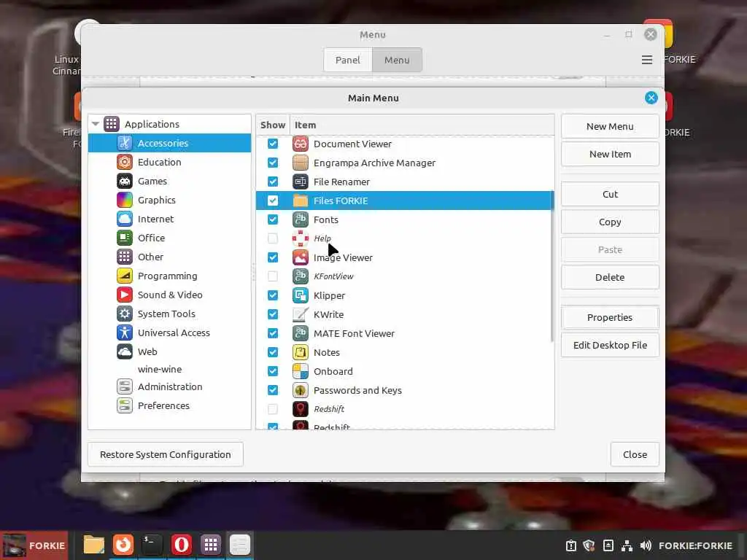747x560 pixels.
Task: Click the Copy button
Action: click(x=610, y=222)
